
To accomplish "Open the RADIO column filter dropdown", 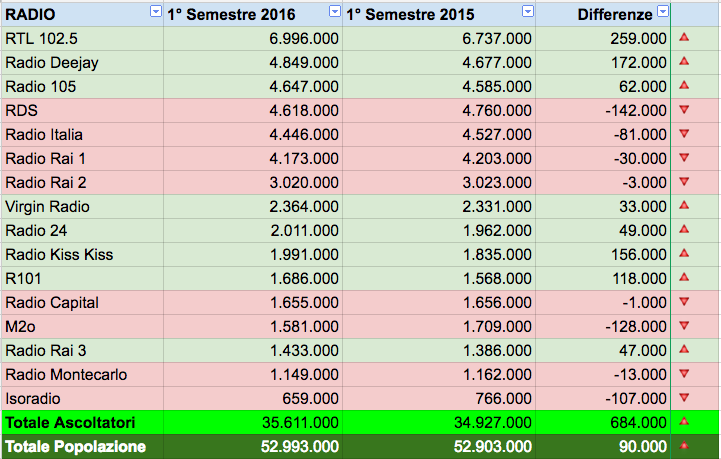I will click(x=156, y=11).
